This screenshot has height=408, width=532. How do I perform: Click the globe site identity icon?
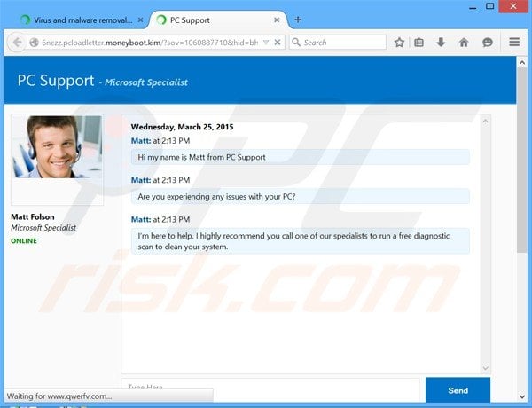34,43
